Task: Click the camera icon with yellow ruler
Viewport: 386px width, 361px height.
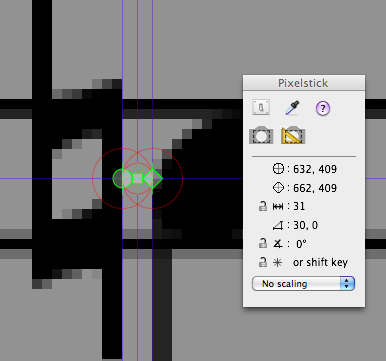Action: (x=293, y=135)
